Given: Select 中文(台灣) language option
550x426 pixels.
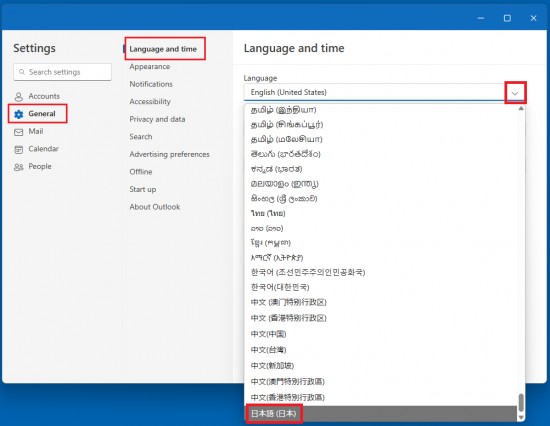Looking at the screenshot, I should 381,350.
